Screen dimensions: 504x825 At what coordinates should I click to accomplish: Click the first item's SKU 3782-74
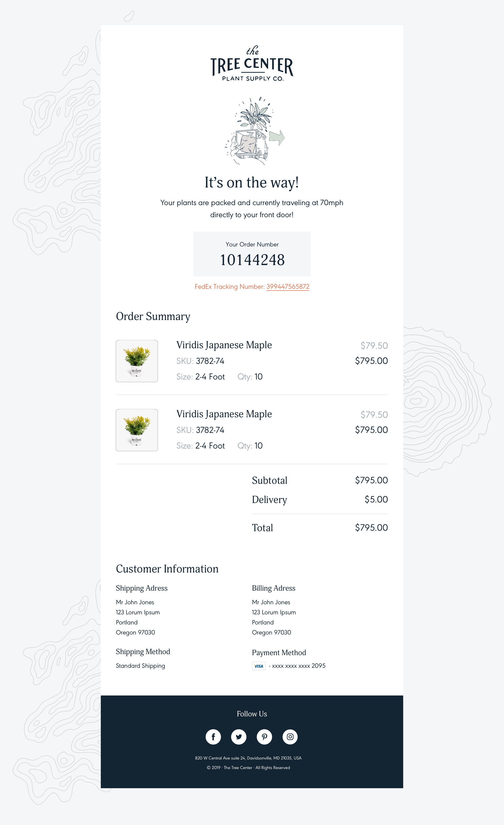(210, 361)
